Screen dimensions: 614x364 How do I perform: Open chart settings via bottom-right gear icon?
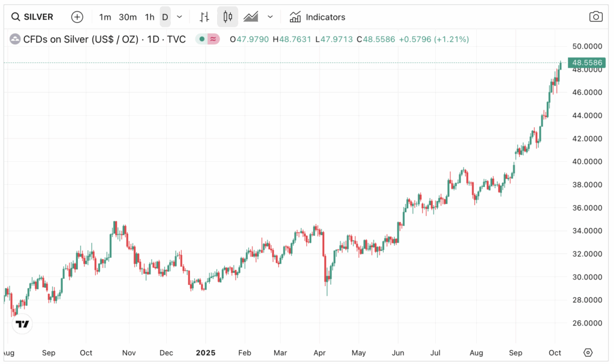point(588,353)
